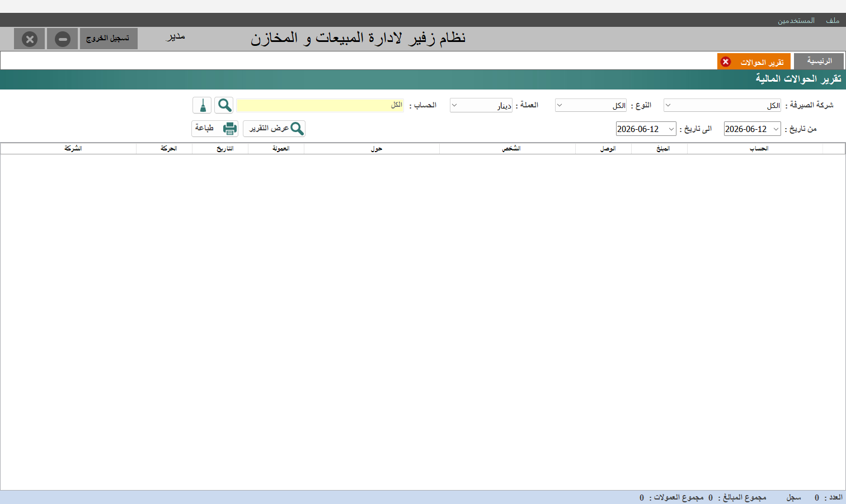This screenshot has height=504, width=846.
Task: Clear filters with the broom icon
Action: tap(202, 105)
